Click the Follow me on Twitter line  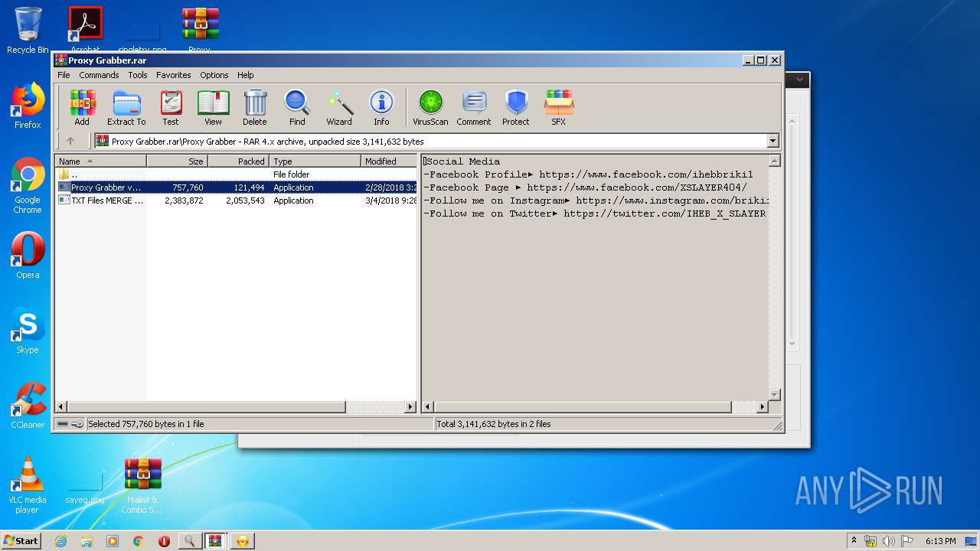click(594, 214)
